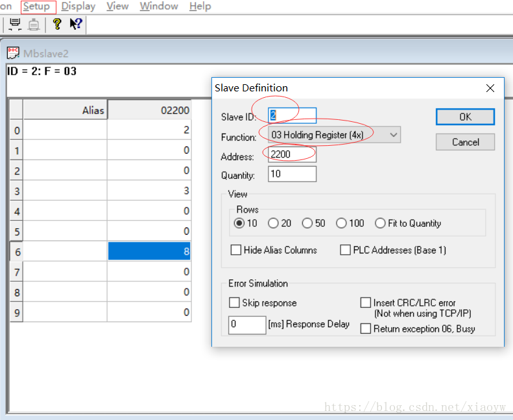
Task: Open the View menu
Action: (x=117, y=6)
